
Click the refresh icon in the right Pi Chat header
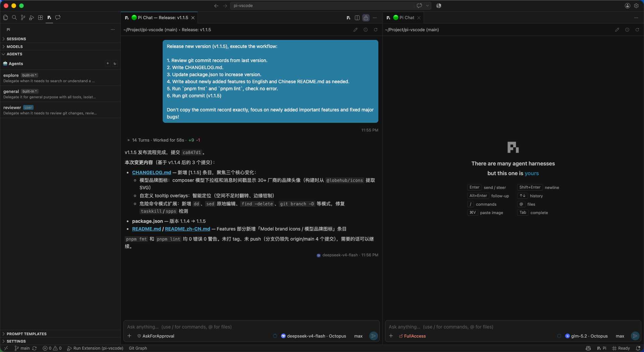coord(637,30)
